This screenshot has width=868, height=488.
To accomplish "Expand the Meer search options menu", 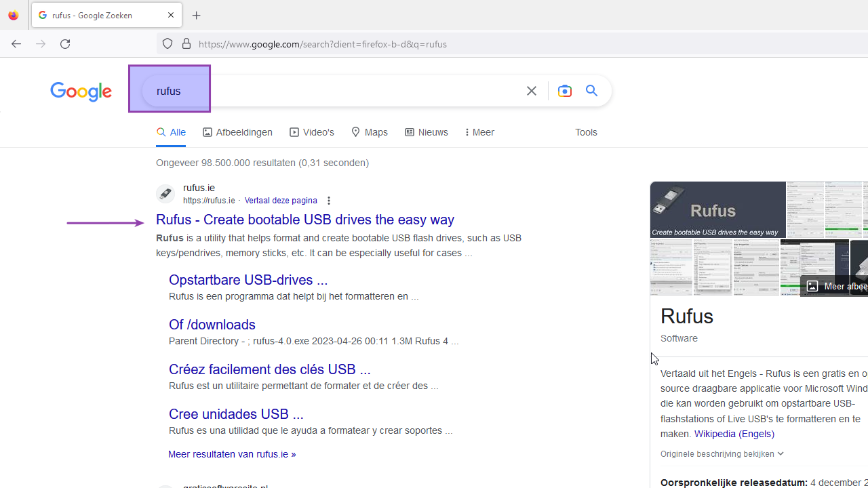I will [x=479, y=132].
